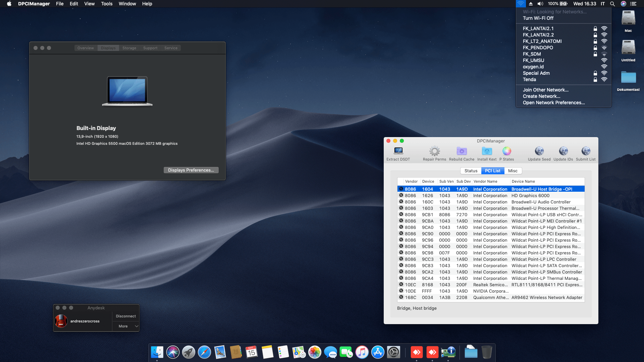
Task: Open the Storage tab in About This Mac
Action: pyautogui.click(x=129, y=48)
